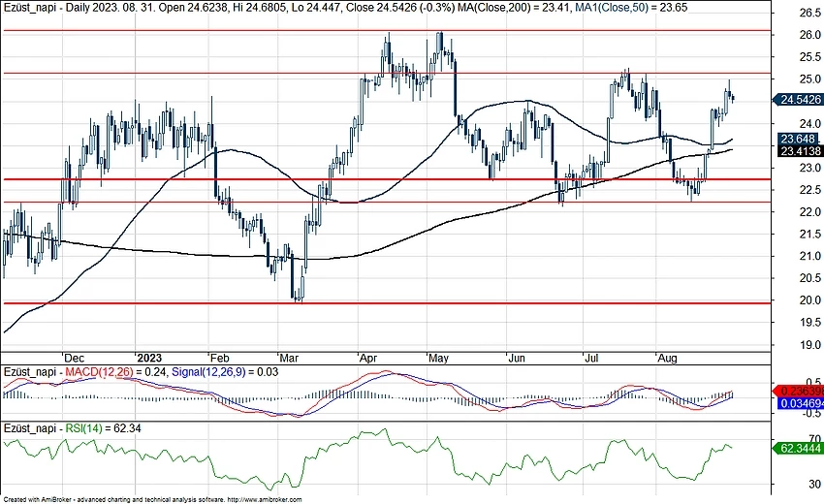Click the 24.5426 last close price tag
The height and width of the screenshot is (504, 824).
(x=798, y=99)
